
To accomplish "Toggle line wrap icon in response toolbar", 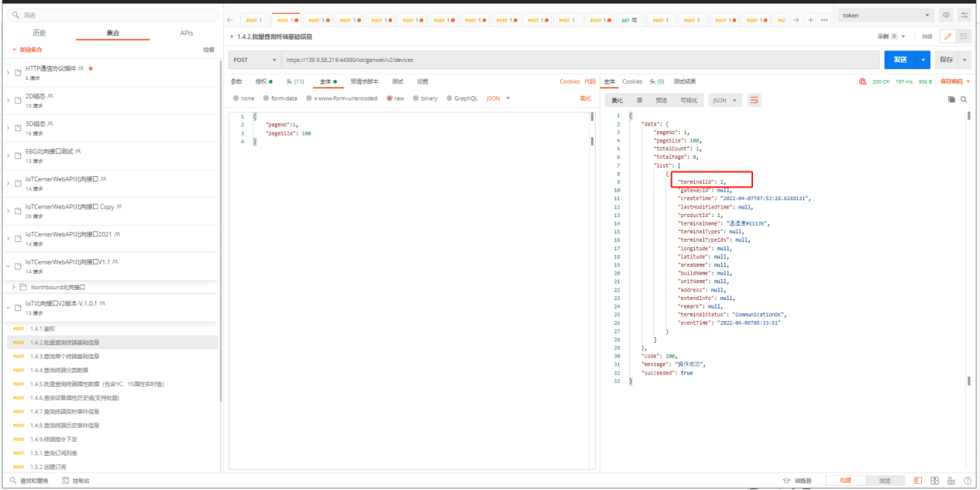I will pos(754,100).
